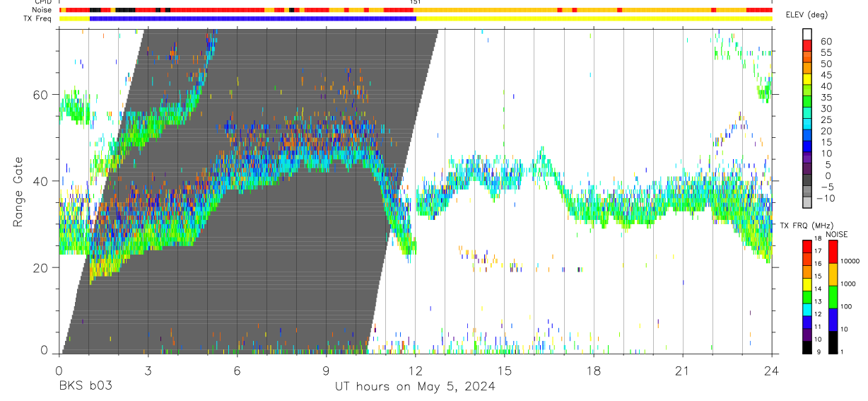Select NOISE legend orange swatch between 10000 and 1000
This screenshot has height=401, width=868.
click(x=832, y=274)
